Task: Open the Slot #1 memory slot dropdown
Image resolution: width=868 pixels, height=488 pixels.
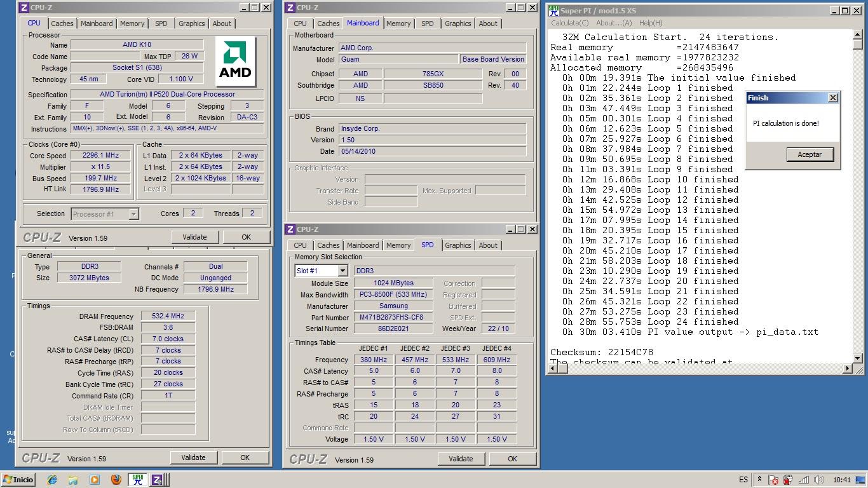Action: (342, 271)
